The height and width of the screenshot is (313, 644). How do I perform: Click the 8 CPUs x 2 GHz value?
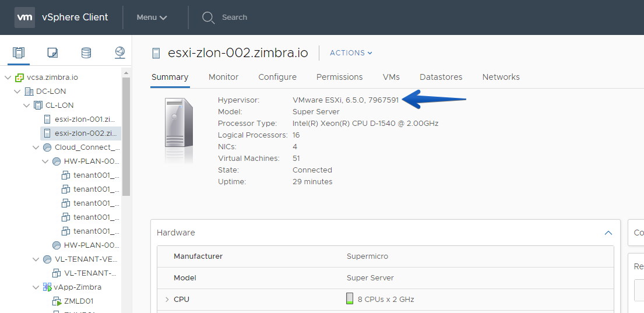coord(386,300)
